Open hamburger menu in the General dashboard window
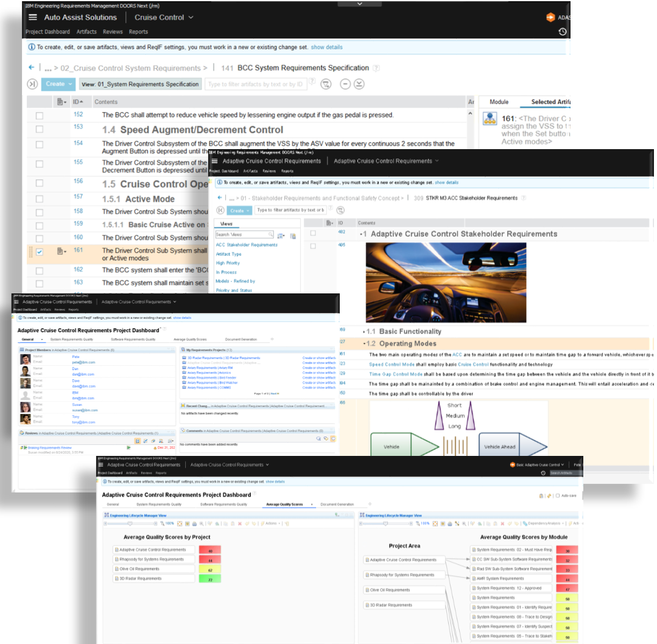This screenshot has width=657, height=644. pyautogui.click(x=16, y=302)
